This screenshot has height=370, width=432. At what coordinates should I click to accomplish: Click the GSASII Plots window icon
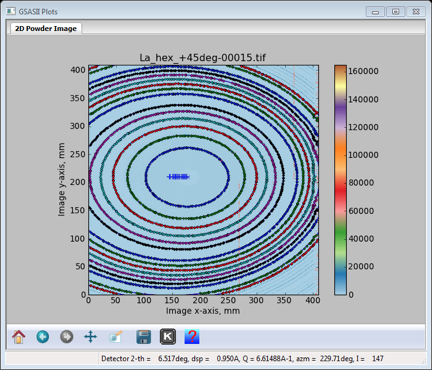pos(11,11)
